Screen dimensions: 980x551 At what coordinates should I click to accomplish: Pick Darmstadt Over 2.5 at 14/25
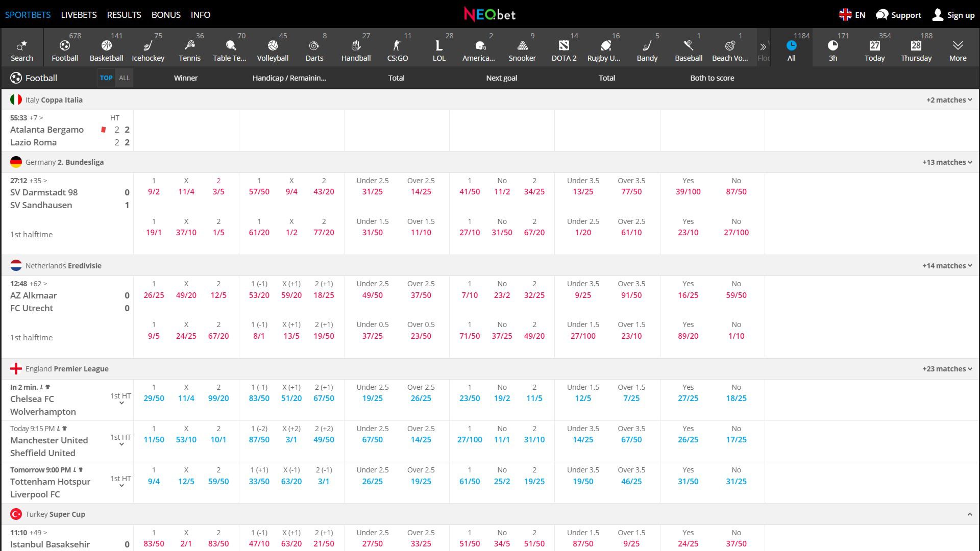click(421, 192)
